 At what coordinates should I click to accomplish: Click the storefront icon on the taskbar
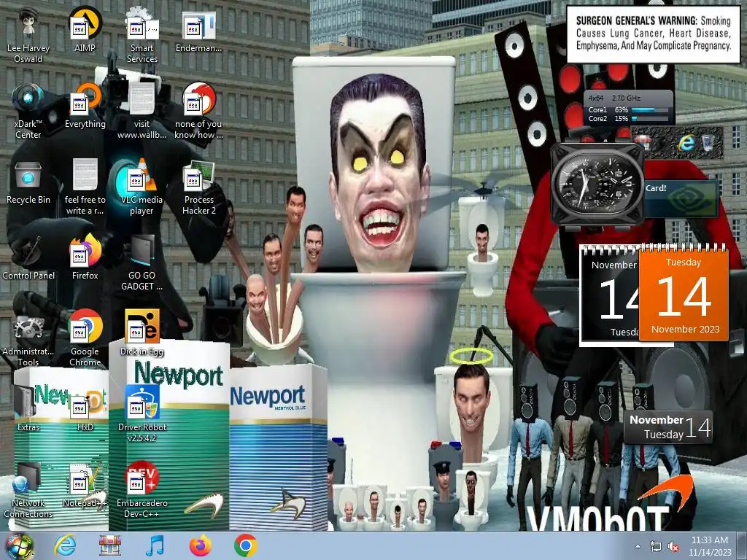110,546
